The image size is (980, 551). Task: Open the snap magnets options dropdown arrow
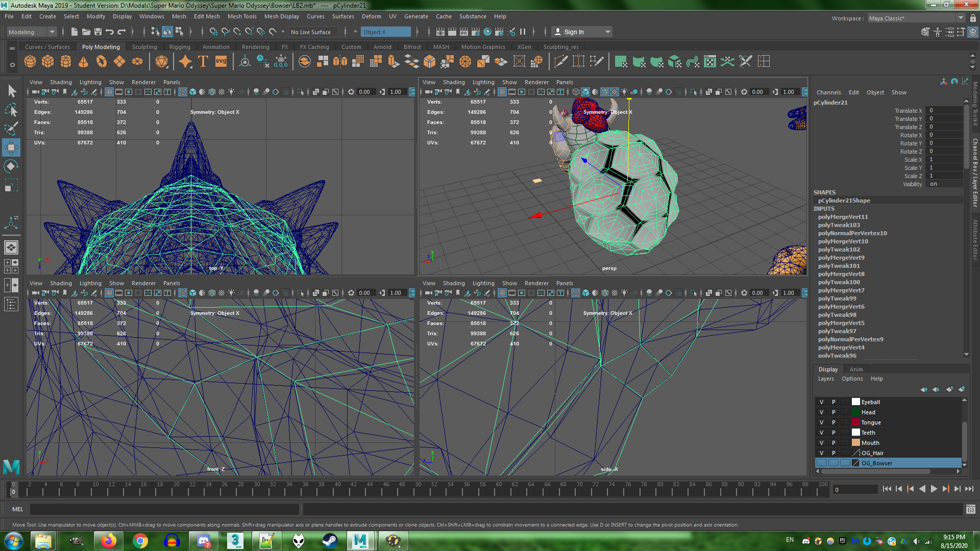tap(283, 32)
